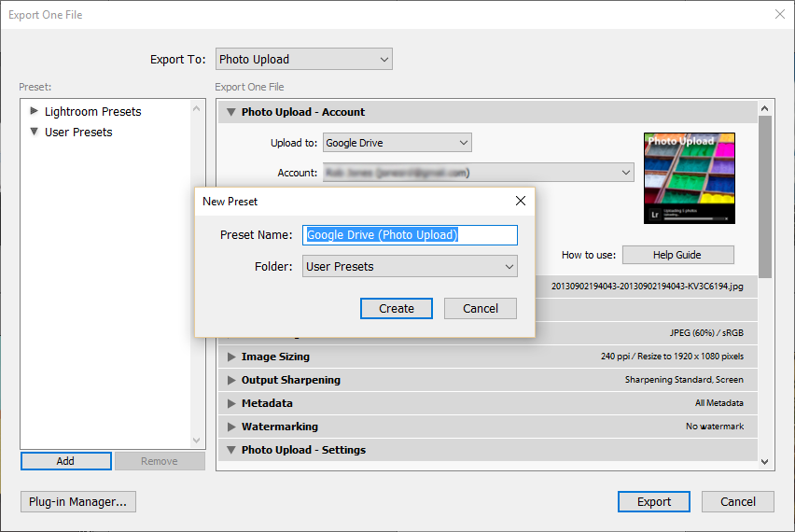
Task: Close the New Preset dialog with X
Action: click(x=521, y=201)
